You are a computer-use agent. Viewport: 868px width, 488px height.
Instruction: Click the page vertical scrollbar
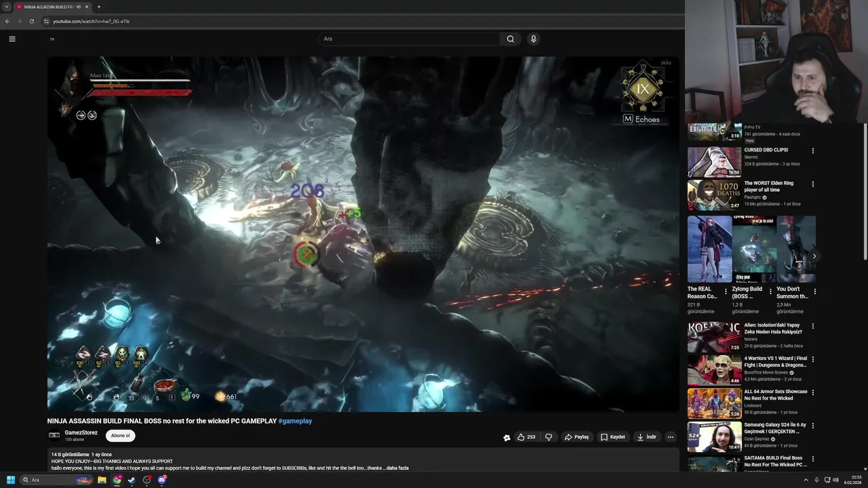tap(865, 191)
